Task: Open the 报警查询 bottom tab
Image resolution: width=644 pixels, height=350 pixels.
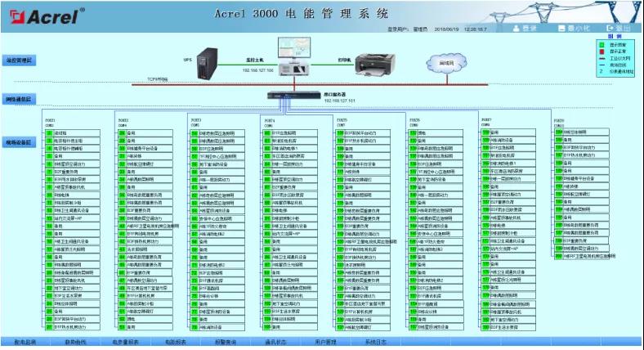Action: (x=226, y=342)
